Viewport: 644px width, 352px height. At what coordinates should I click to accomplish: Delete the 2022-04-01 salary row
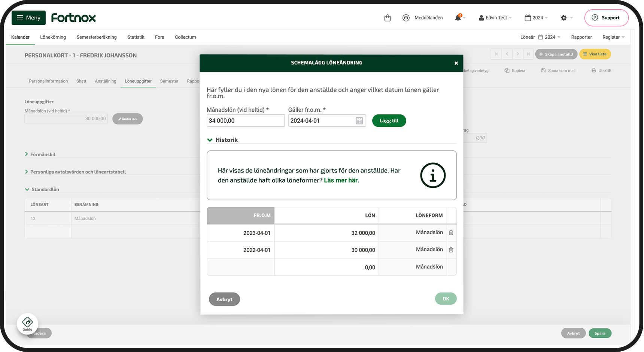(x=451, y=250)
